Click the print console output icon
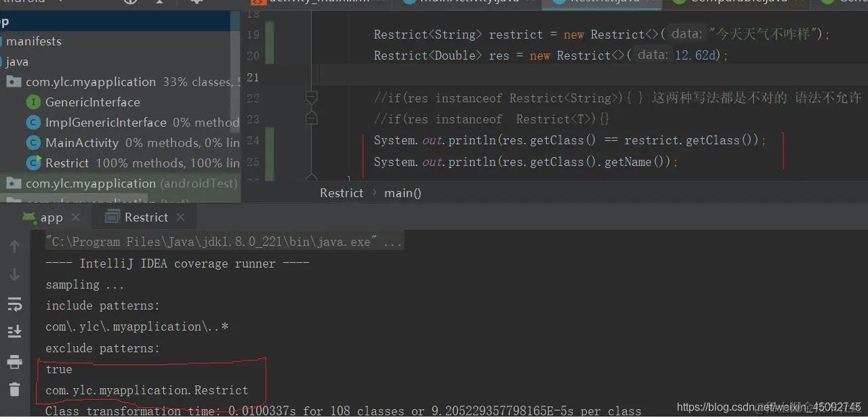 14,362
